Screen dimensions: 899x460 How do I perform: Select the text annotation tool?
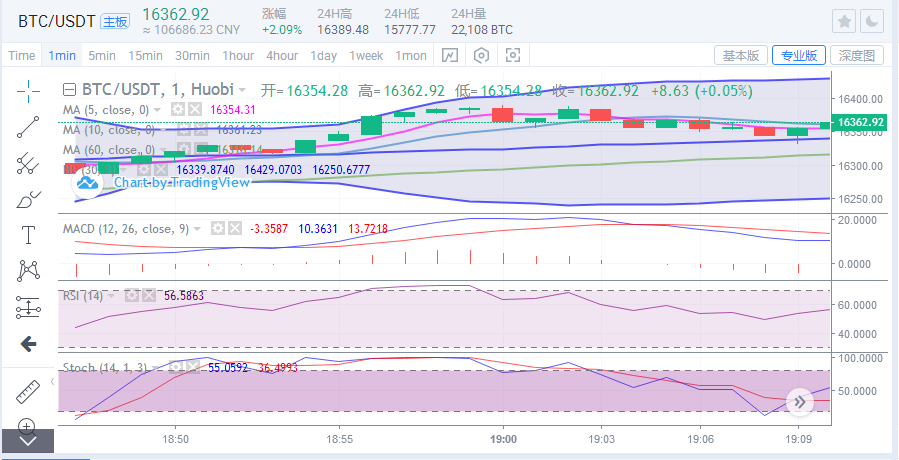28,235
